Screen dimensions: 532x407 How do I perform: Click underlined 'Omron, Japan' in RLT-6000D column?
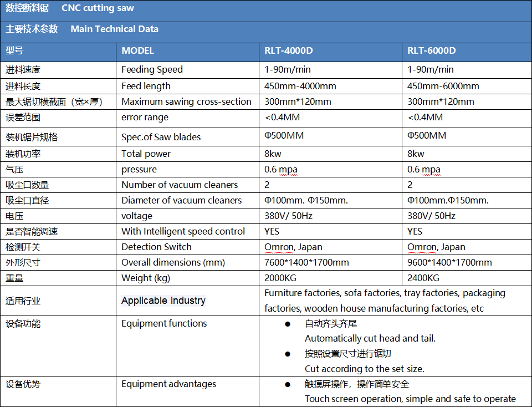[x=436, y=247]
